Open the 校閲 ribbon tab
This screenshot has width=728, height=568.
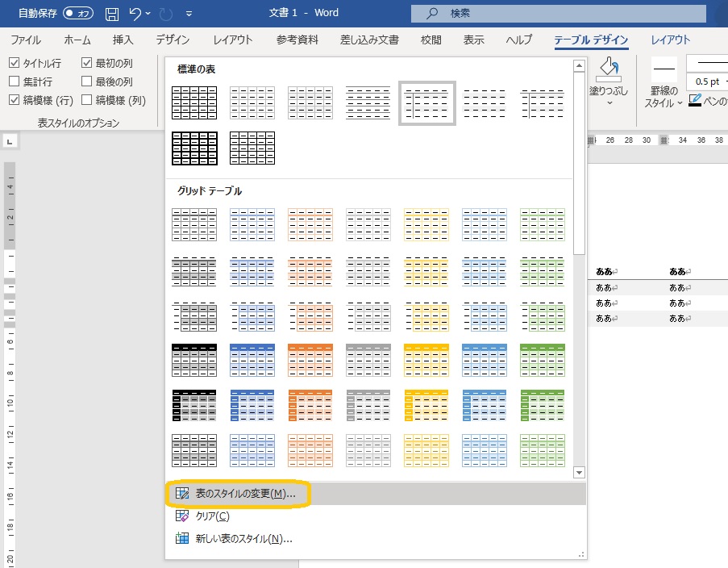coord(431,40)
